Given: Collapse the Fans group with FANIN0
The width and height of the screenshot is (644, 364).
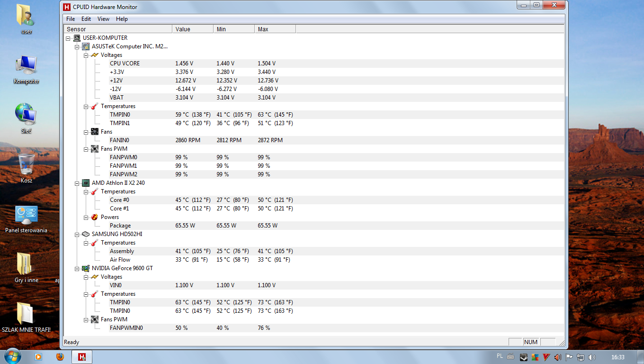Looking at the screenshot, I should [86, 132].
